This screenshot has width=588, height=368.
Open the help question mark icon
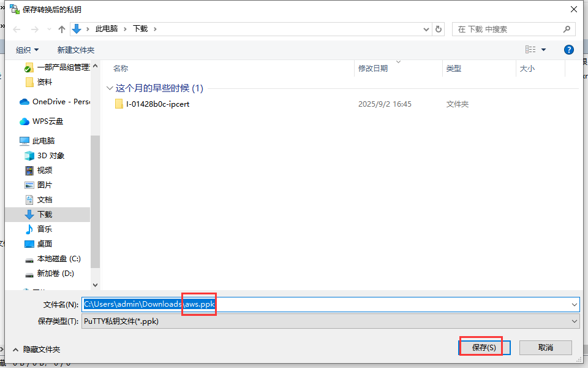(568, 50)
